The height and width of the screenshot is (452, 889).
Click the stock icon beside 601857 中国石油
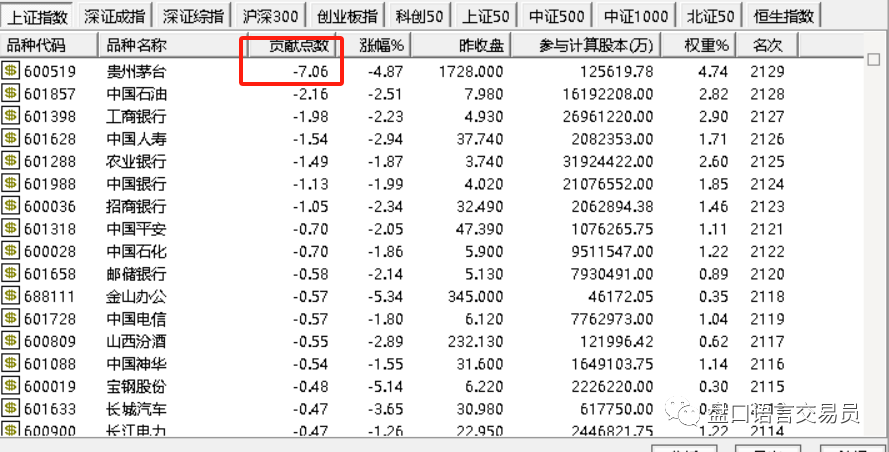pyautogui.click(x=10, y=93)
